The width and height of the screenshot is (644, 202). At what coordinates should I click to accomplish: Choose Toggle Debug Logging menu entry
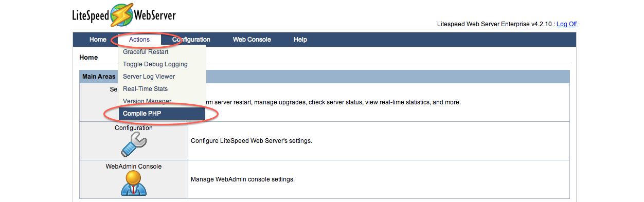coord(162,64)
